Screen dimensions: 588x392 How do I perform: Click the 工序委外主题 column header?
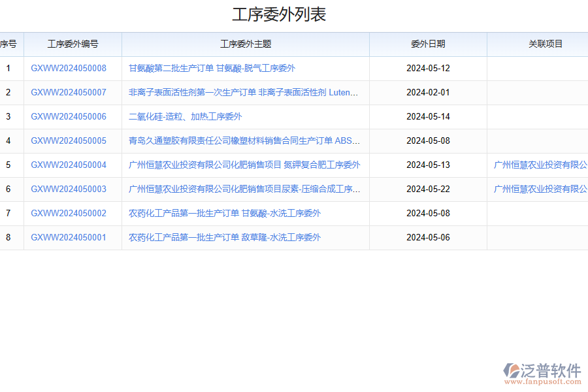point(245,44)
